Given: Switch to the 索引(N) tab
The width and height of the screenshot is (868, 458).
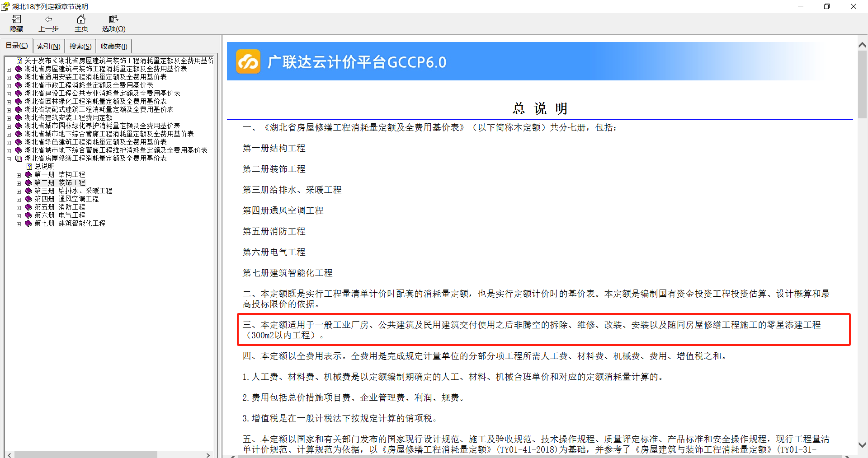Looking at the screenshot, I should tap(48, 46).
